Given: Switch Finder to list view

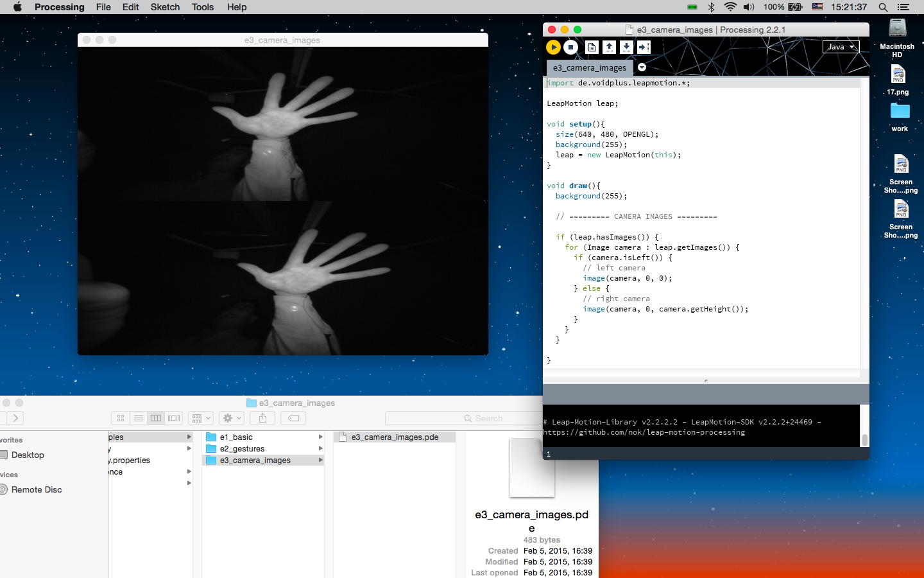Looking at the screenshot, I should pyautogui.click(x=138, y=418).
